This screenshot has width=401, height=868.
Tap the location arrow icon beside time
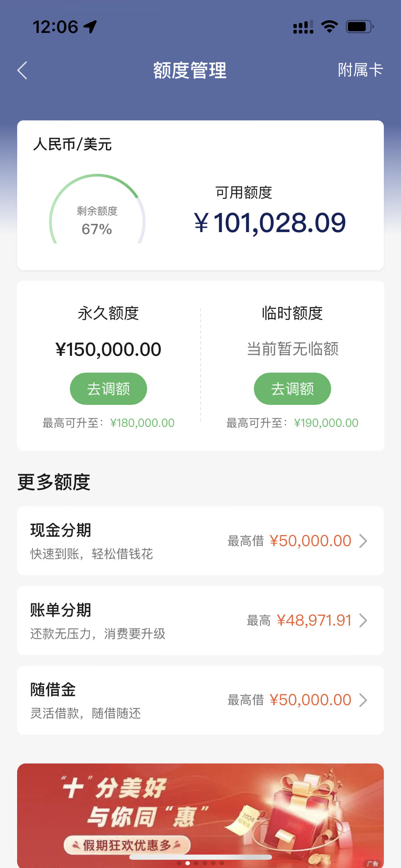point(91,27)
